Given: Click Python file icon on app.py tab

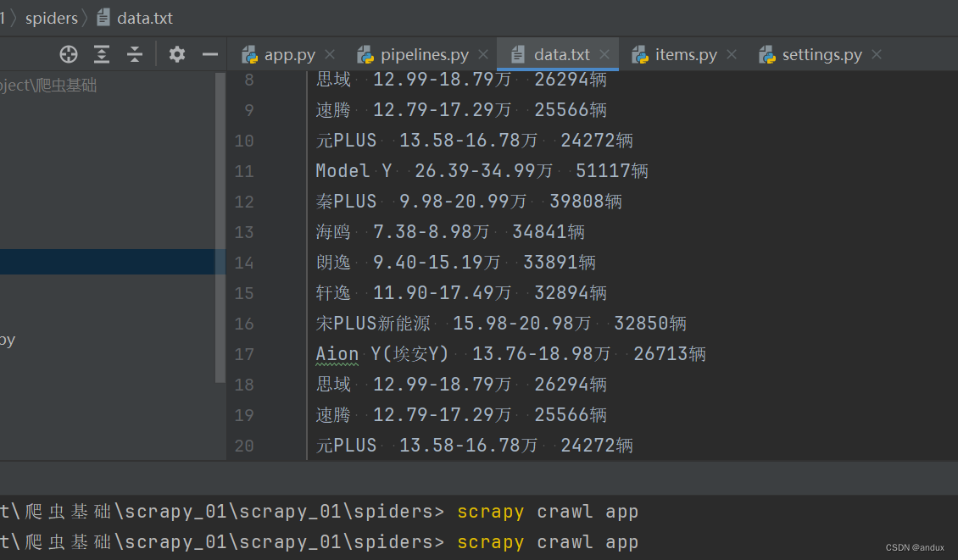Looking at the screenshot, I should 249,54.
